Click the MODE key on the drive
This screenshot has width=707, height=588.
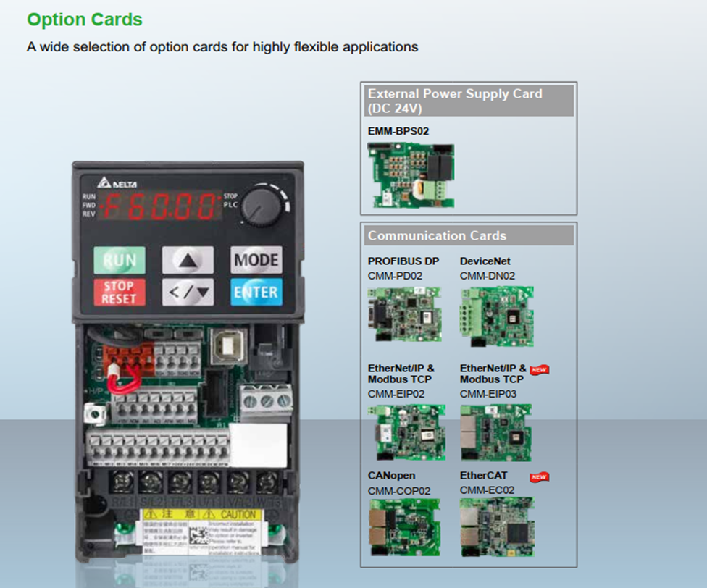(256, 260)
